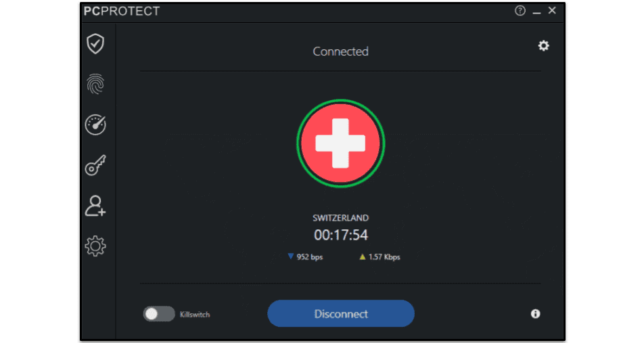This screenshot has width=644, height=343.
Task: Open the sidebar settings gear
Action: point(95,246)
